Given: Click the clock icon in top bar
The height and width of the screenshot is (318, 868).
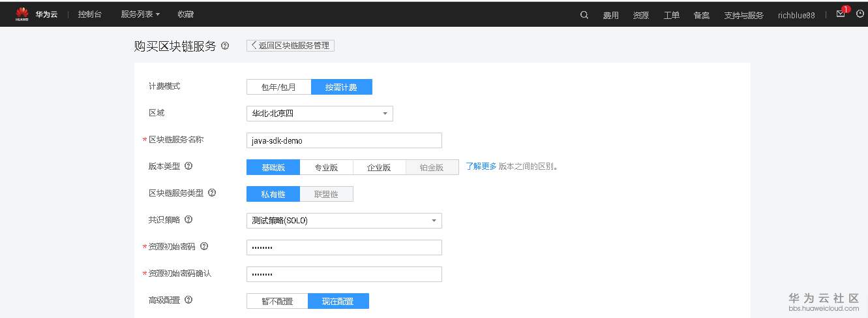Looking at the screenshot, I should pos(860,14).
